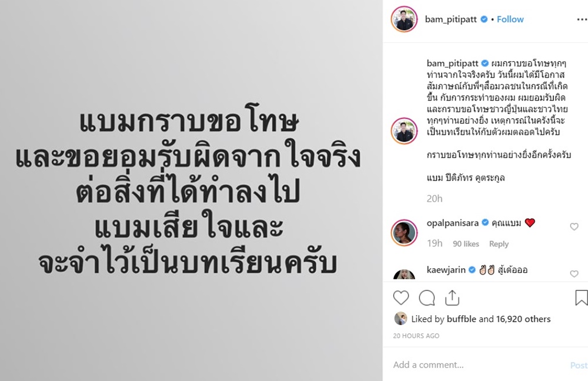Screen dimensions: 588x381
Task: Save post with bookmark icon
Action: [x=582, y=298]
